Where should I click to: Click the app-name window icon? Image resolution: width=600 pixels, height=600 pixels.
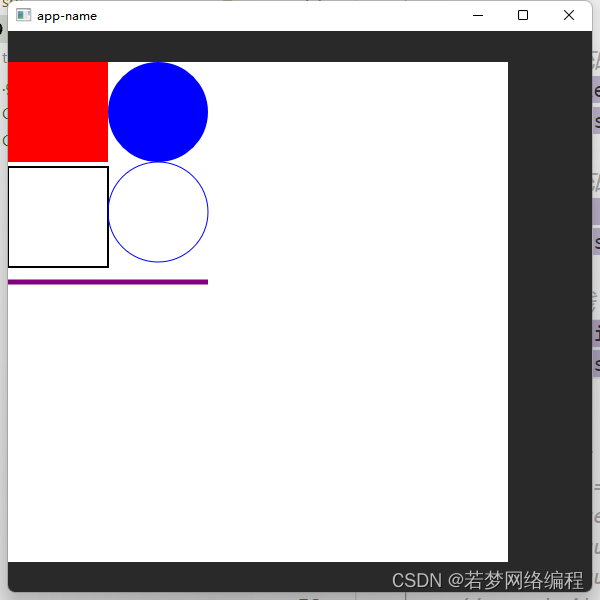[x=23, y=15]
